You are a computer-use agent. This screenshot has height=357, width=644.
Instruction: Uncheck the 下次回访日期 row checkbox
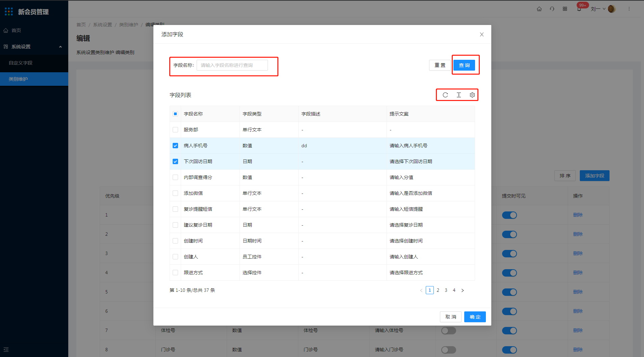coord(175,161)
